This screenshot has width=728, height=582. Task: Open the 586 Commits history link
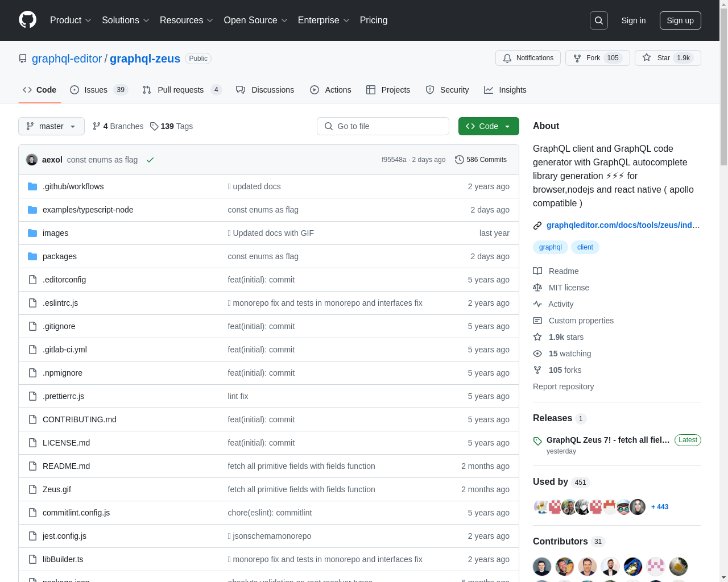tap(481, 160)
